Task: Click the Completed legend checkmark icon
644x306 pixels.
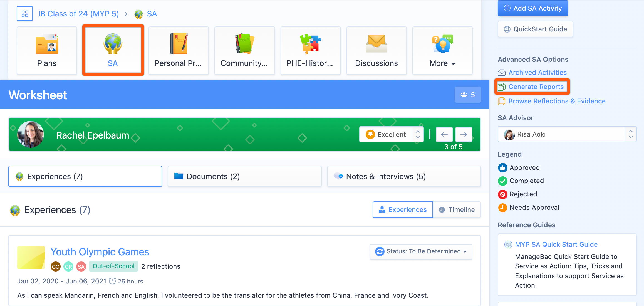Action: 502,181
